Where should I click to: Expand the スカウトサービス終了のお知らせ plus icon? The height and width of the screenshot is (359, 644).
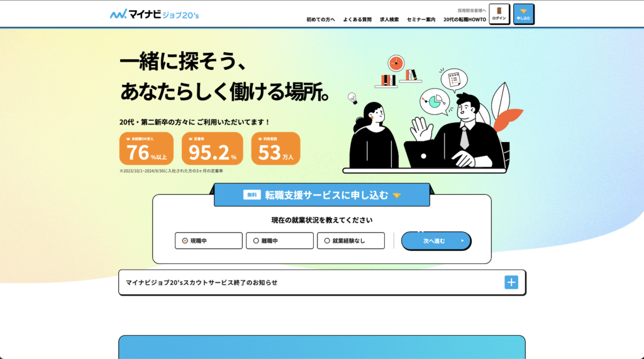coord(511,282)
